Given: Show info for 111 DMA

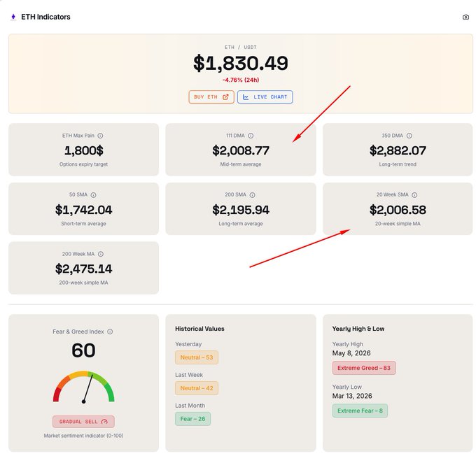Looking at the screenshot, I should click(251, 136).
